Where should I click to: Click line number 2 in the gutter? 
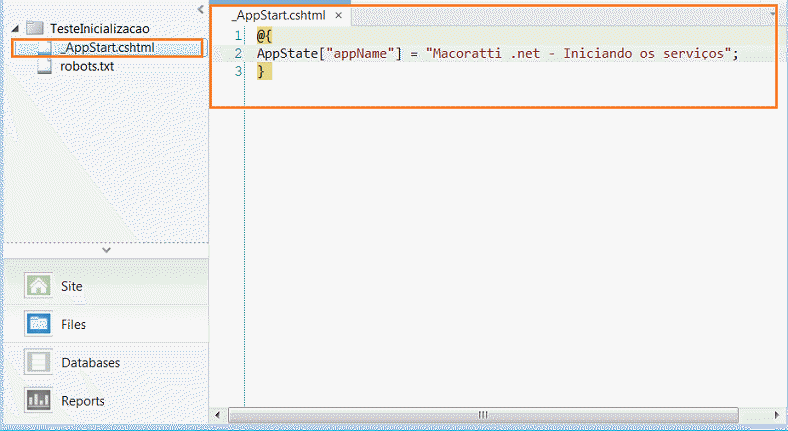pyautogui.click(x=238, y=53)
